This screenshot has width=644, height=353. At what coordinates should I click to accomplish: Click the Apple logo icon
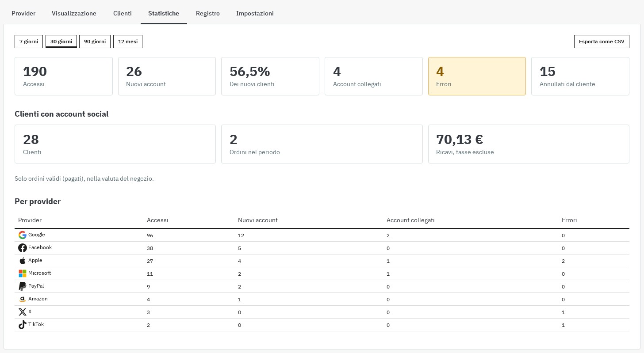[x=23, y=261]
